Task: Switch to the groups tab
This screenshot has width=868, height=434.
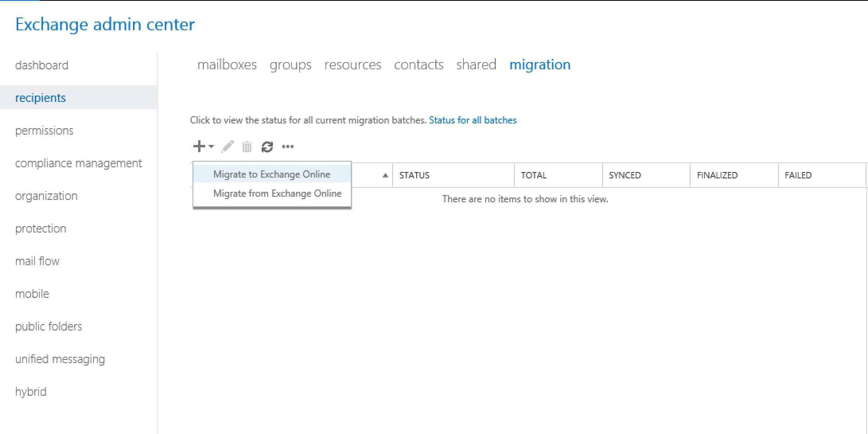Action: (x=290, y=65)
